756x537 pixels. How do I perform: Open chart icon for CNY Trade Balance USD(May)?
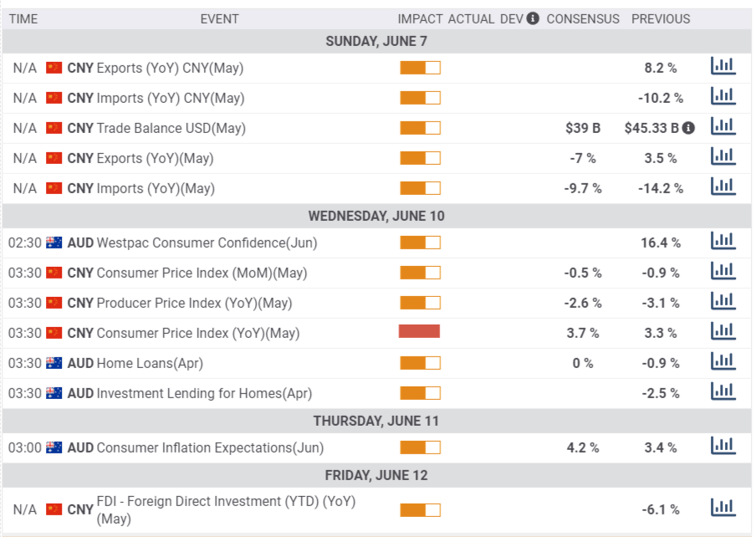pyautogui.click(x=723, y=127)
